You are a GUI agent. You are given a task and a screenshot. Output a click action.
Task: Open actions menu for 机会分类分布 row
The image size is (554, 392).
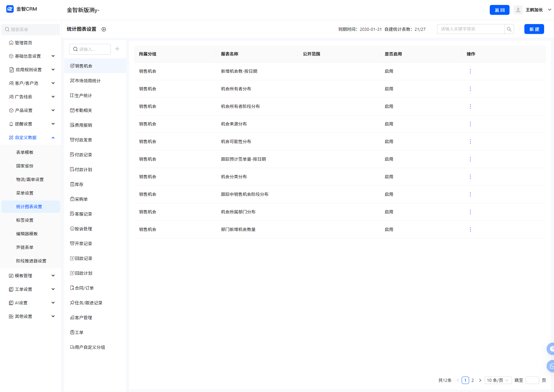click(x=470, y=177)
